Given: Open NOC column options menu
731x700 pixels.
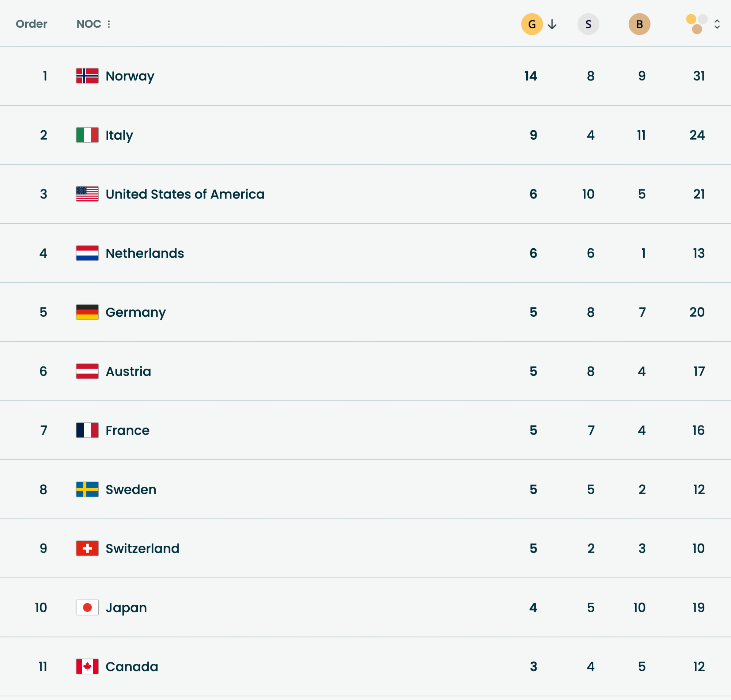Looking at the screenshot, I should click(109, 24).
